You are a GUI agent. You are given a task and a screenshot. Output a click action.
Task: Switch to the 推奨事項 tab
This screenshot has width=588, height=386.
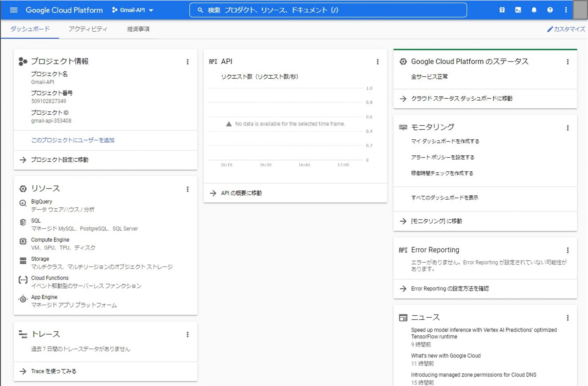(138, 29)
